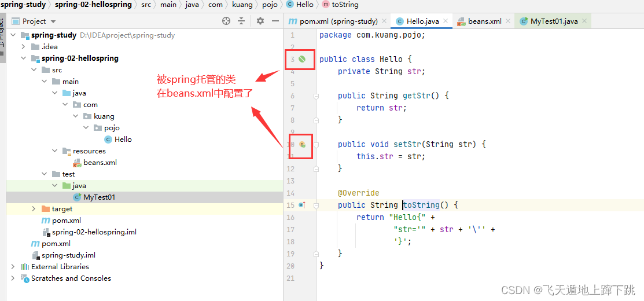Expand the .idea folder
The image size is (644, 301).
(23, 46)
